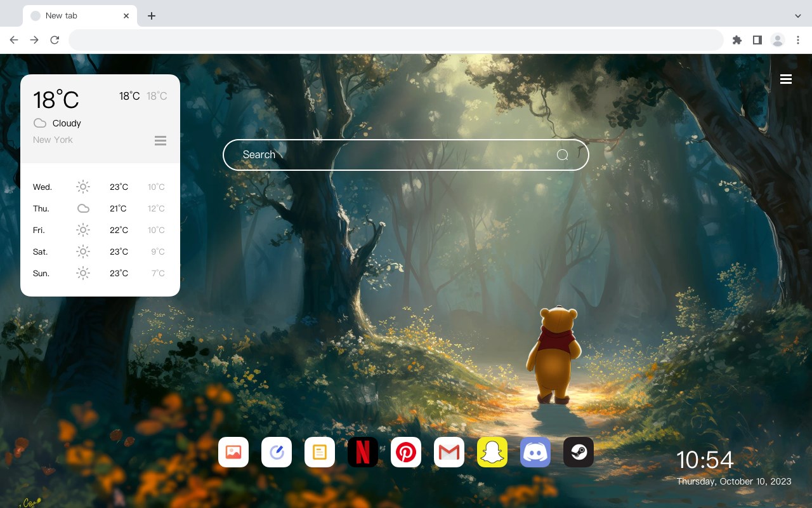
Task: Select the Sun. forecast row label
Action: coord(41,273)
